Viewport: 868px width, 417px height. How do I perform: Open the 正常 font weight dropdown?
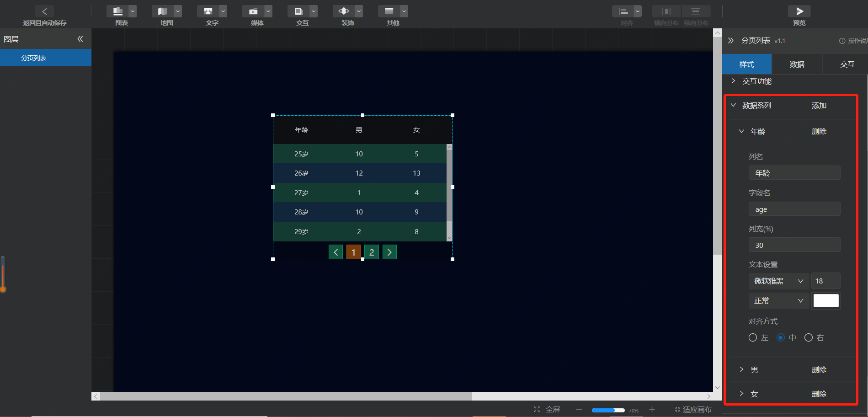(779, 301)
